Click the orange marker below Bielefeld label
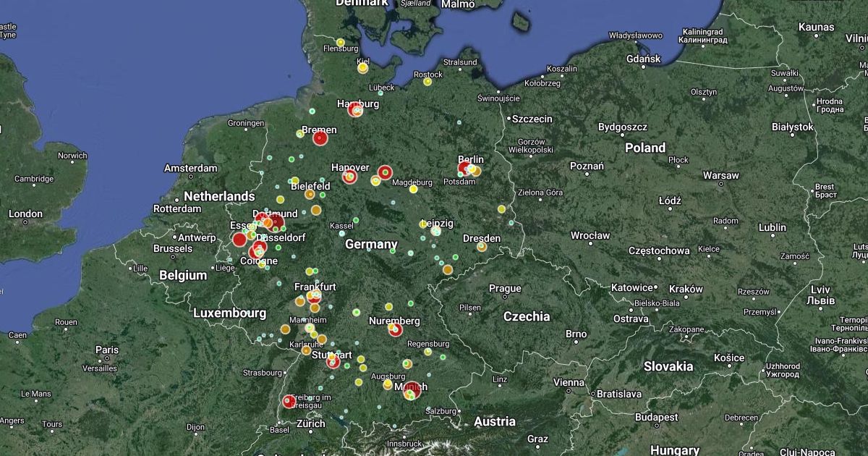868x456 pixels. [x=310, y=194]
